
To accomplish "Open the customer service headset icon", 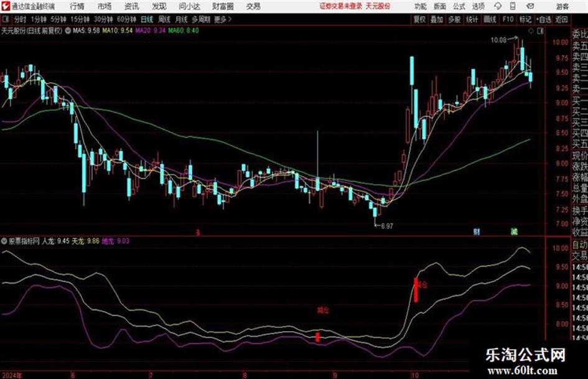I will (498, 6).
